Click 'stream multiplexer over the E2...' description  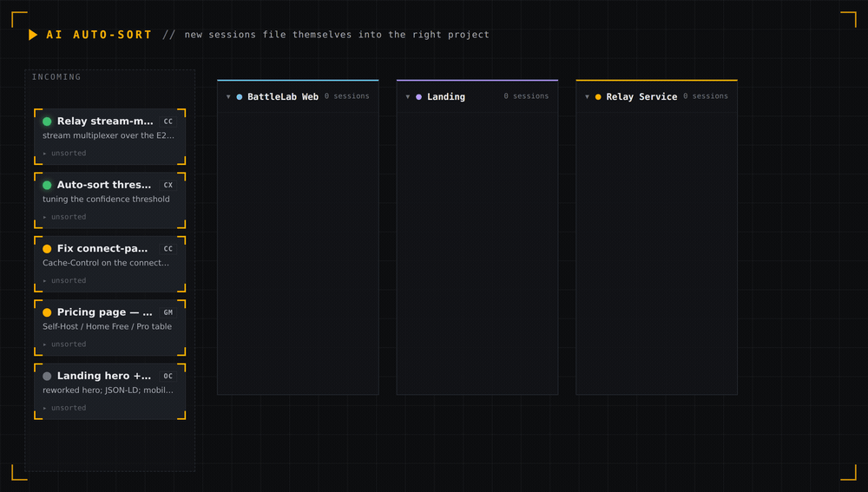click(x=108, y=135)
